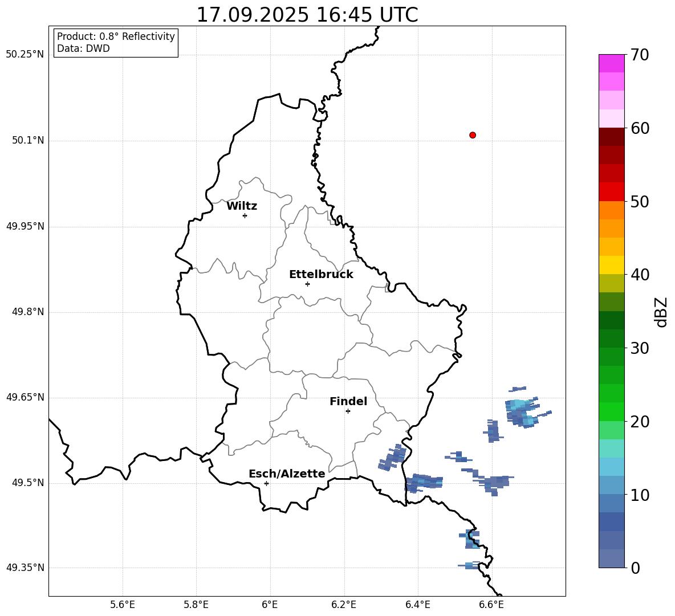Click the 20 tick on colorbar
Viewport: 675px width, 616px height.
tap(640, 422)
